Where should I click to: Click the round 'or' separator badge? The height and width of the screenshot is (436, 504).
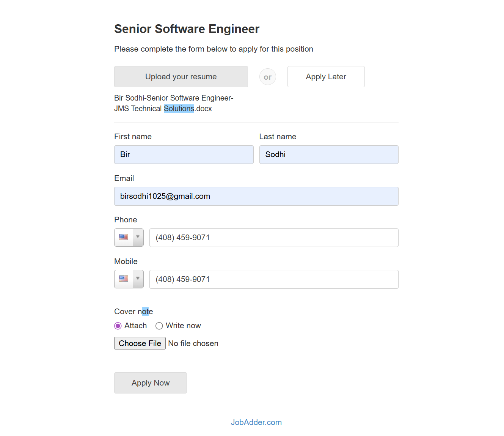click(267, 77)
